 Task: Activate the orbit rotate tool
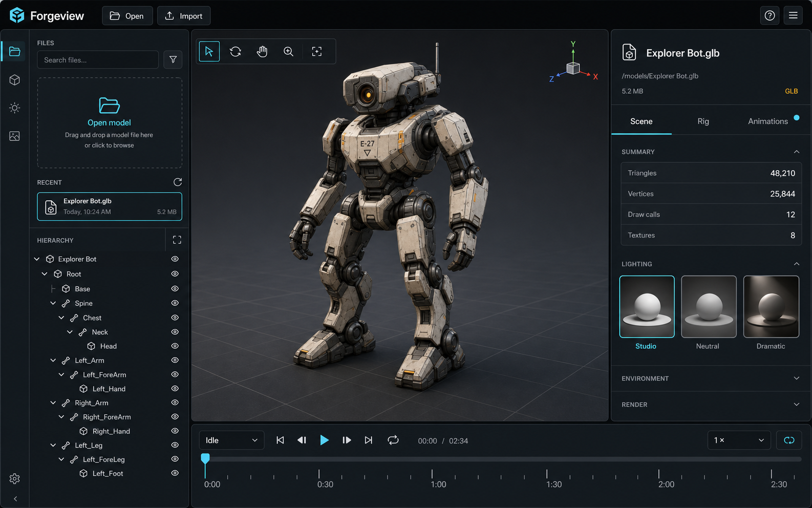coord(236,51)
